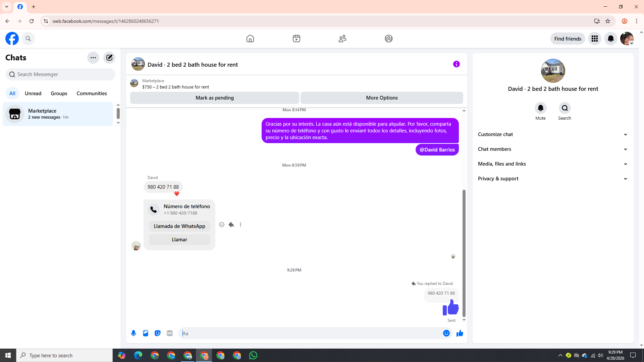This screenshot has height=362, width=644.
Task: Open Facebook notifications bell
Action: pos(610,39)
